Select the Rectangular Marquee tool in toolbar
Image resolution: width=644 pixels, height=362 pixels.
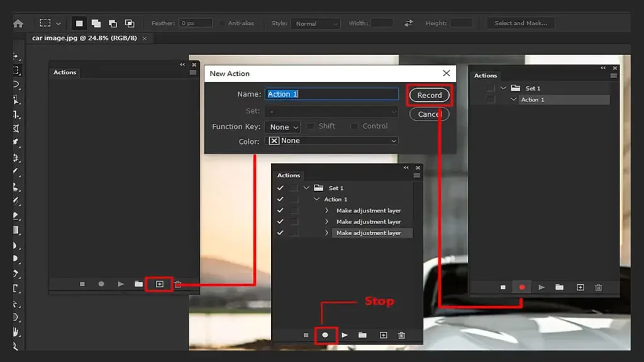pos(17,70)
